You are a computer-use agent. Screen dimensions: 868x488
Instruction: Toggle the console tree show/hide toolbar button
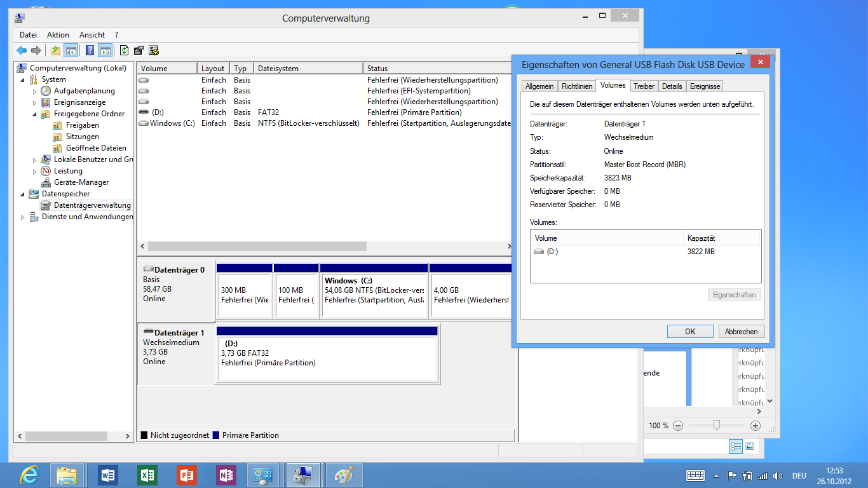(x=71, y=50)
